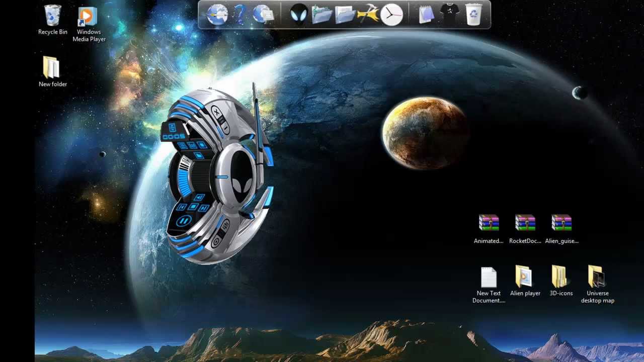Open the Recycle Bin on the desktop

click(x=52, y=15)
